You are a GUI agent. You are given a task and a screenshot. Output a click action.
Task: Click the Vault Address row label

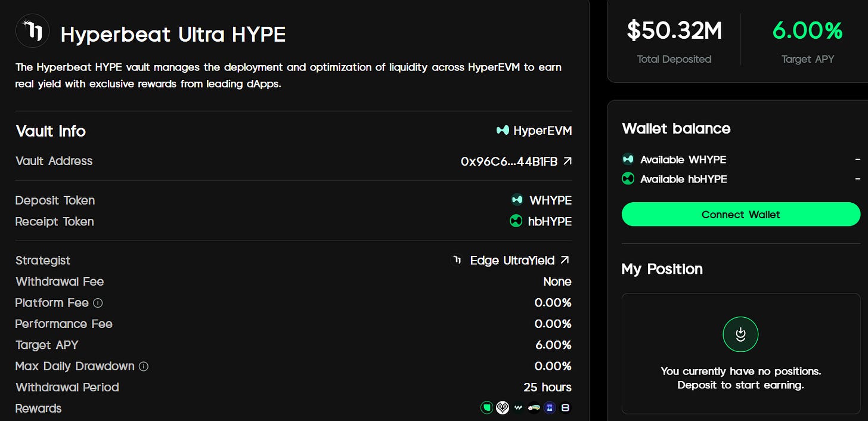click(54, 161)
